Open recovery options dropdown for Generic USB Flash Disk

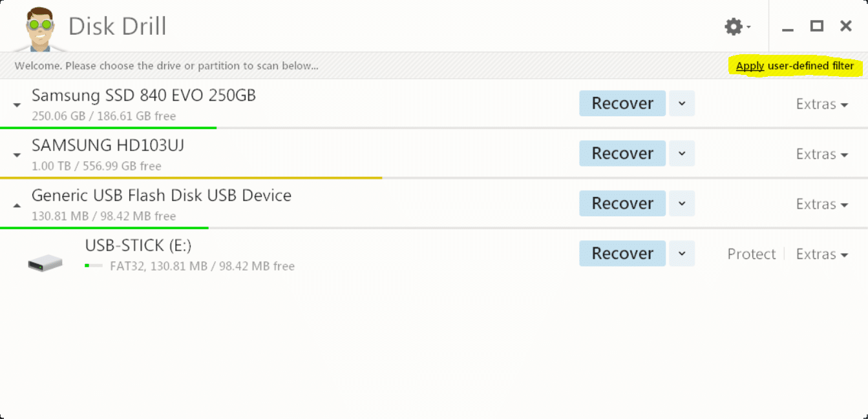[x=681, y=203]
